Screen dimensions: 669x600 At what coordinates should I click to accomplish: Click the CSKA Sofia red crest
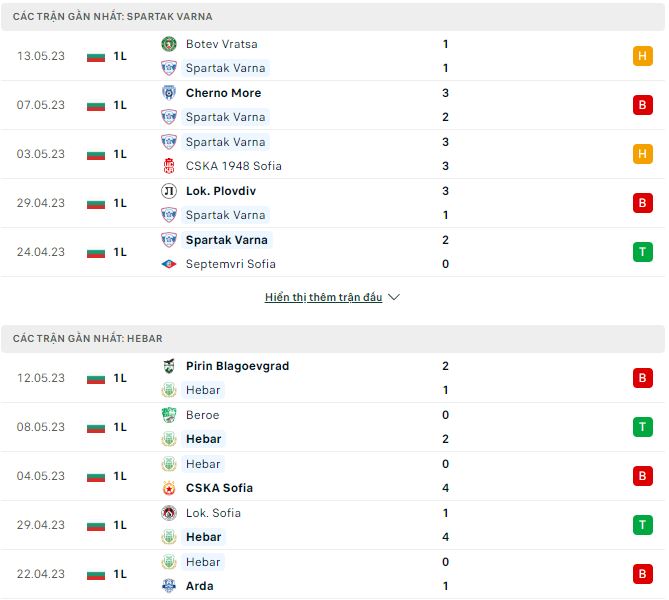[169, 488]
